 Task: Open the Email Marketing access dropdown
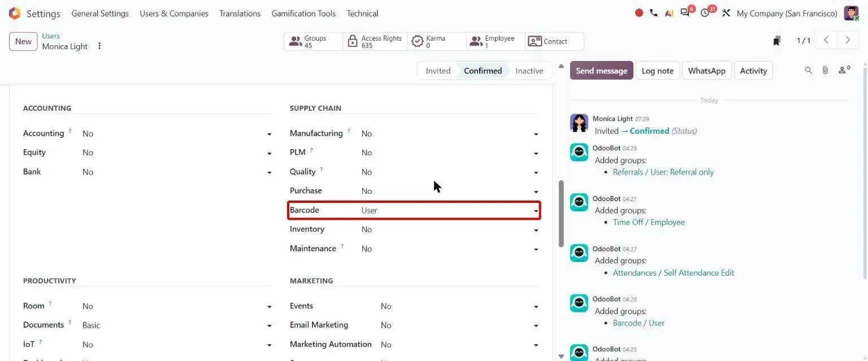point(459,325)
